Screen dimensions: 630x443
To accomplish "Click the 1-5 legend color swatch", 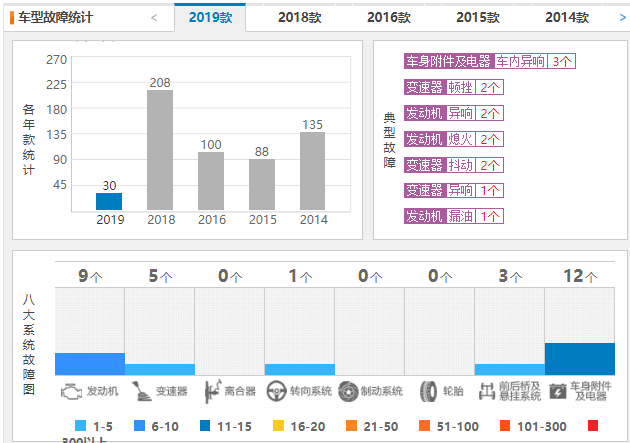I will pos(80,425).
